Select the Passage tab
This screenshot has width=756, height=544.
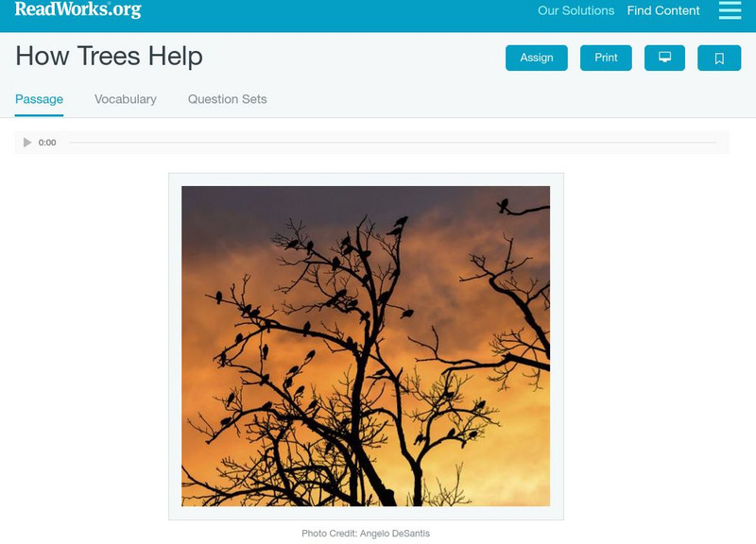pyautogui.click(x=39, y=99)
